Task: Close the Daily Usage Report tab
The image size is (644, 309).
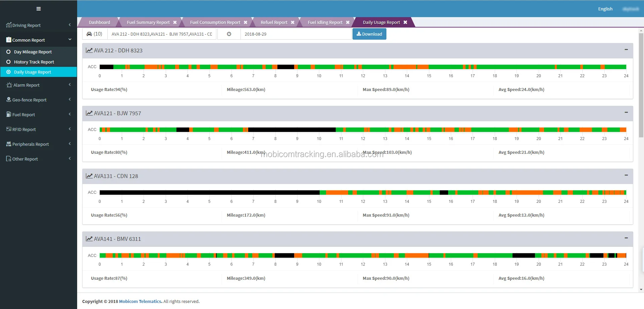Action: point(405,23)
